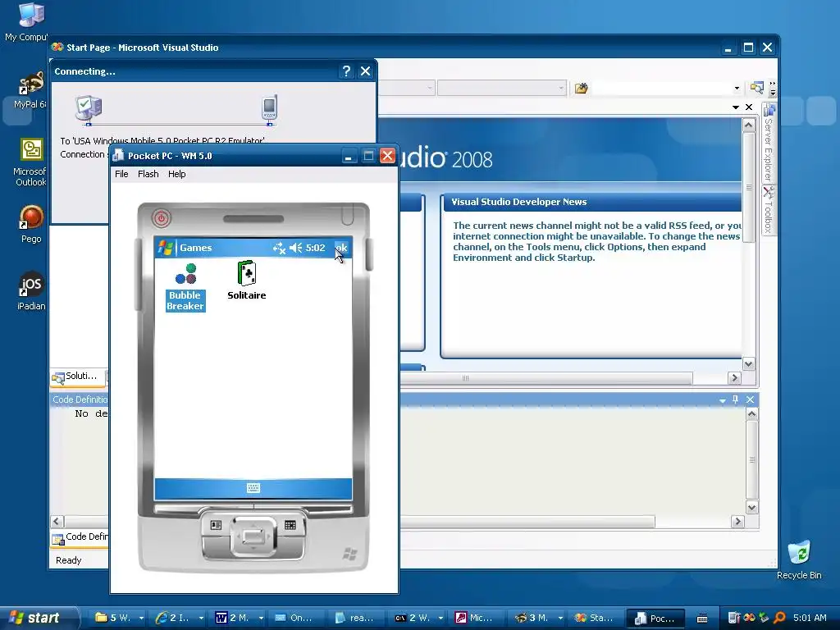
Task: Click the Pocket PC taskbar button
Action: (655, 619)
